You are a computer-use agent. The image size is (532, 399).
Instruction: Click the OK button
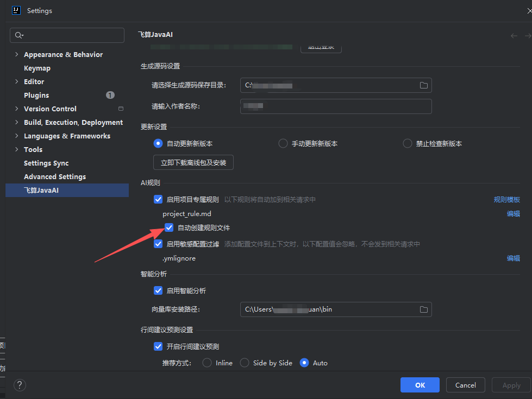(x=420, y=385)
